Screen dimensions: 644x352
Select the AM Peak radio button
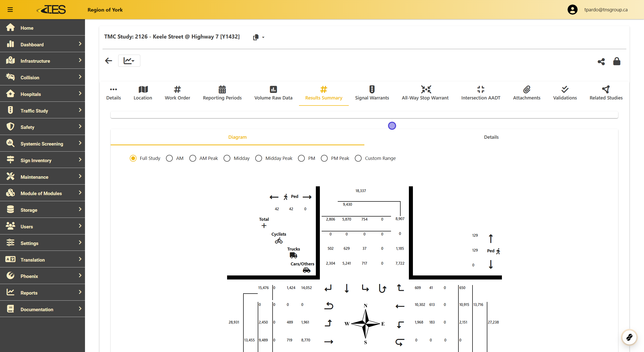tap(193, 158)
